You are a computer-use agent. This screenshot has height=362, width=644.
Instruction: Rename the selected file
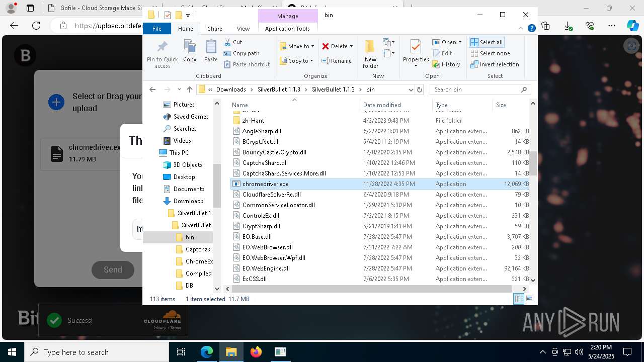point(337,61)
